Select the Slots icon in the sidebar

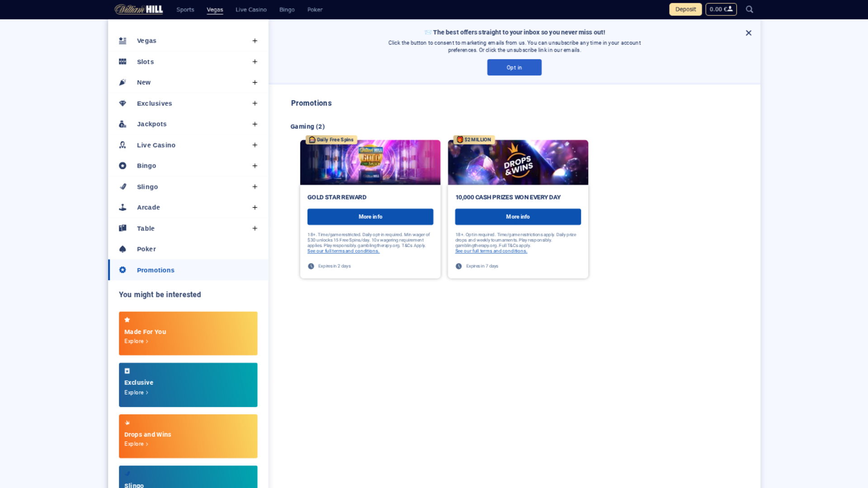coord(122,61)
